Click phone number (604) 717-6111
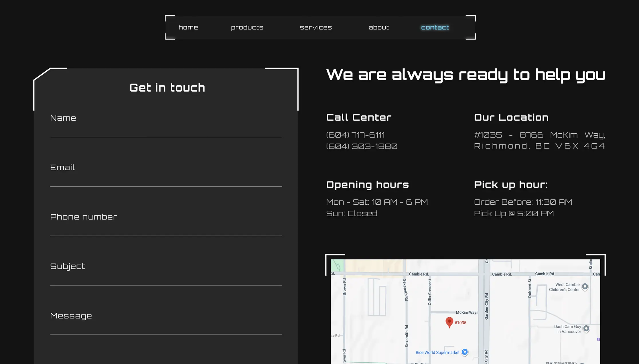The width and height of the screenshot is (639, 364). (355, 135)
